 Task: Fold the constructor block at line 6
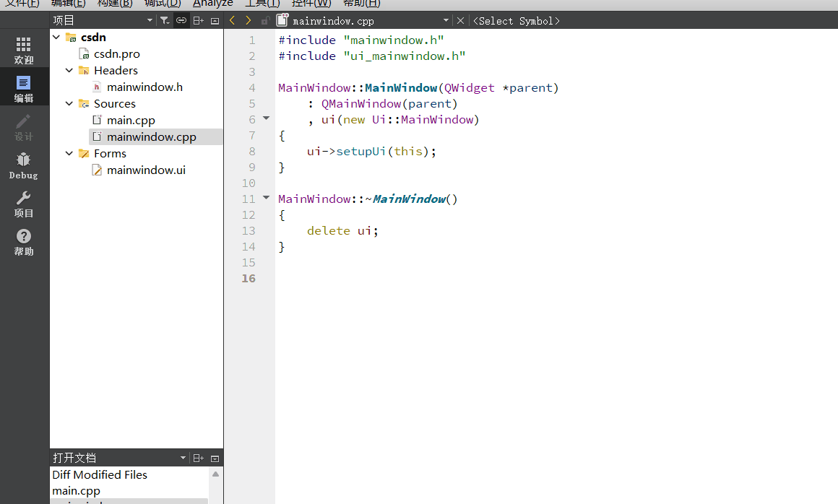click(x=266, y=118)
